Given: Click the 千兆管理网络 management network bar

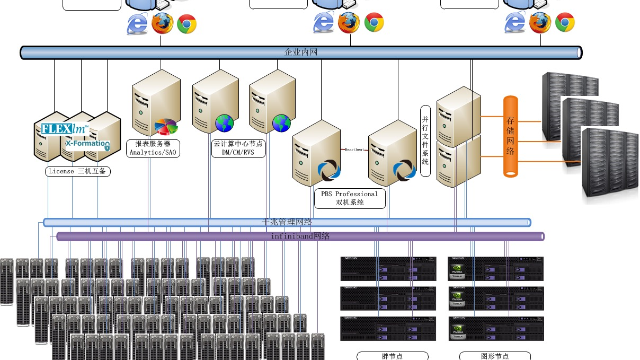Looking at the screenshot, I should (x=287, y=222).
